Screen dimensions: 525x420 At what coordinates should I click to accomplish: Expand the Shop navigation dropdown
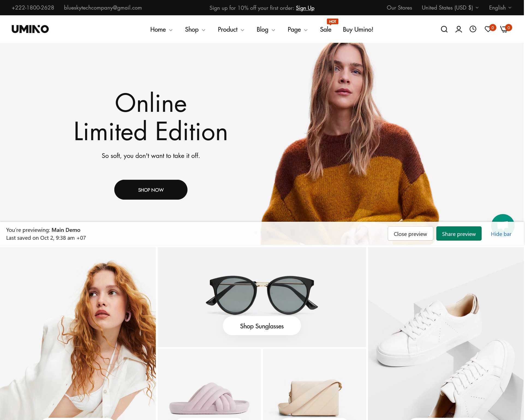tap(195, 29)
